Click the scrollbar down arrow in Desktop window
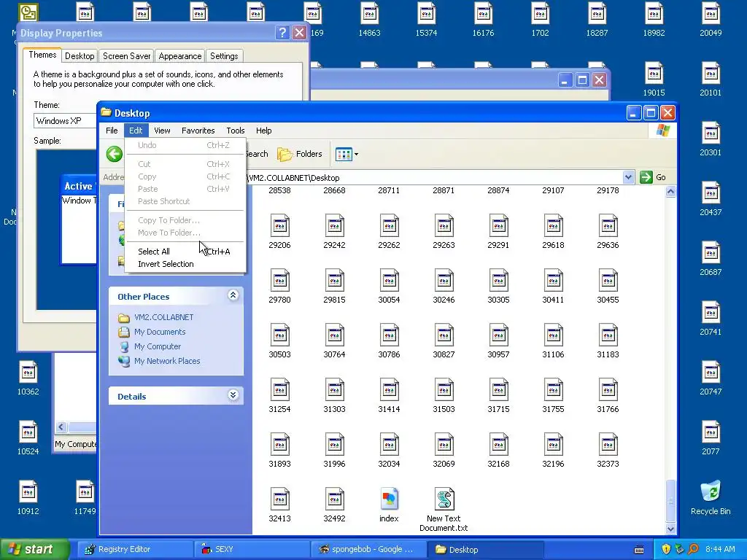Screen dimensions: 747x560 click(x=670, y=529)
